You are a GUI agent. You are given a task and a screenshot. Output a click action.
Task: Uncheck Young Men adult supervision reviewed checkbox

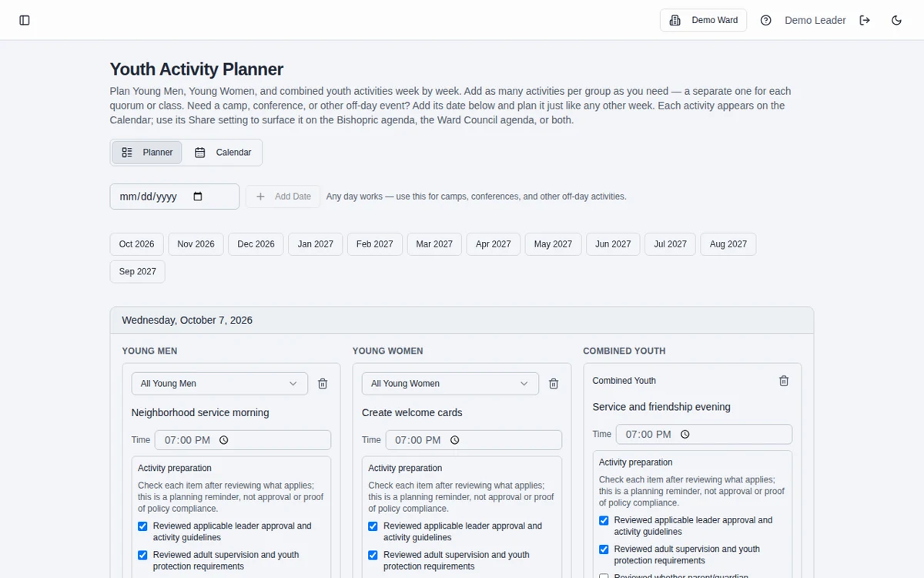pos(142,555)
